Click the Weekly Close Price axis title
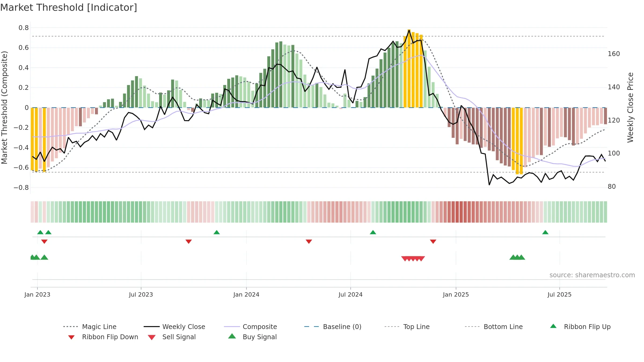The image size is (644, 362). point(630,107)
